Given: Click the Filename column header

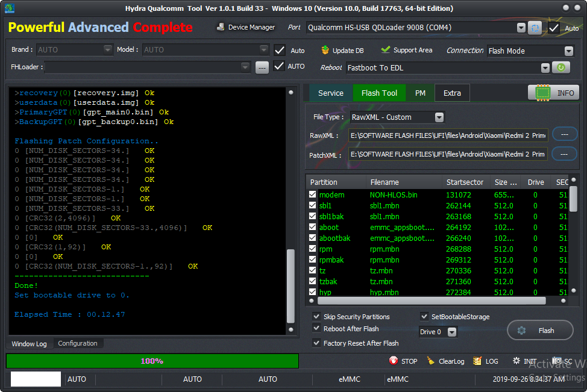Looking at the screenshot, I should click(x=385, y=182).
